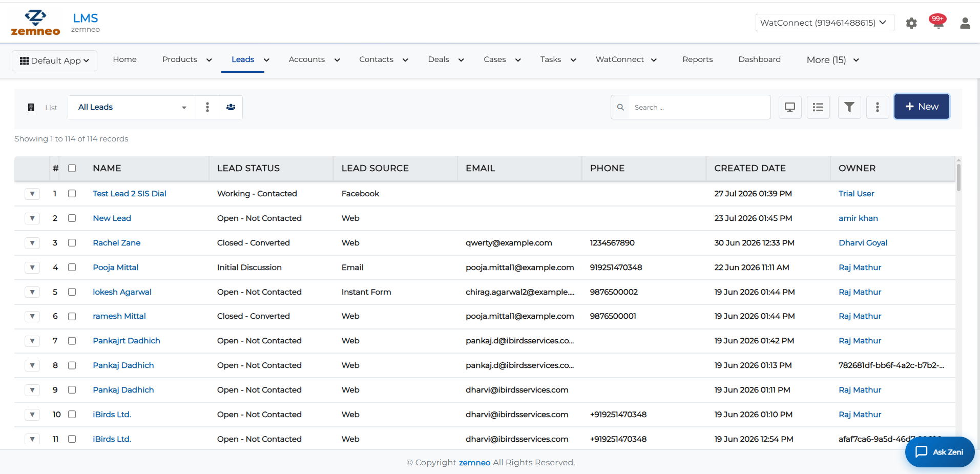Image resolution: width=980 pixels, height=474 pixels.
Task: Open lead Pooja Mittal
Action: point(115,267)
